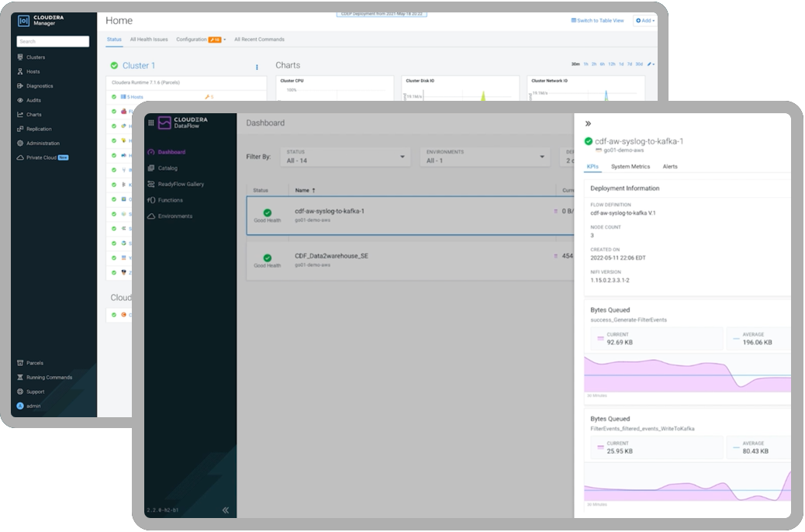Screen dimensions: 805x532
Task: Collapse the deployment details panel
Action: [x=588, y=124]
